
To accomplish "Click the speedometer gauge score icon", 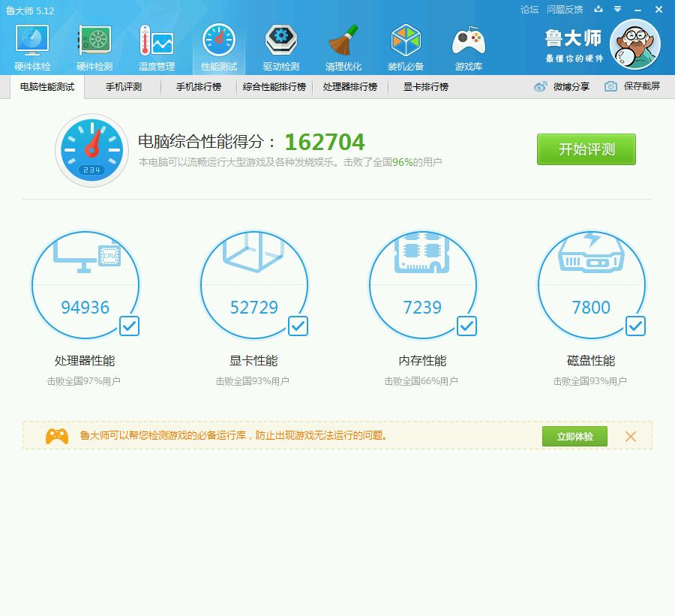I will pyautogui.click(x=92, y=150).
